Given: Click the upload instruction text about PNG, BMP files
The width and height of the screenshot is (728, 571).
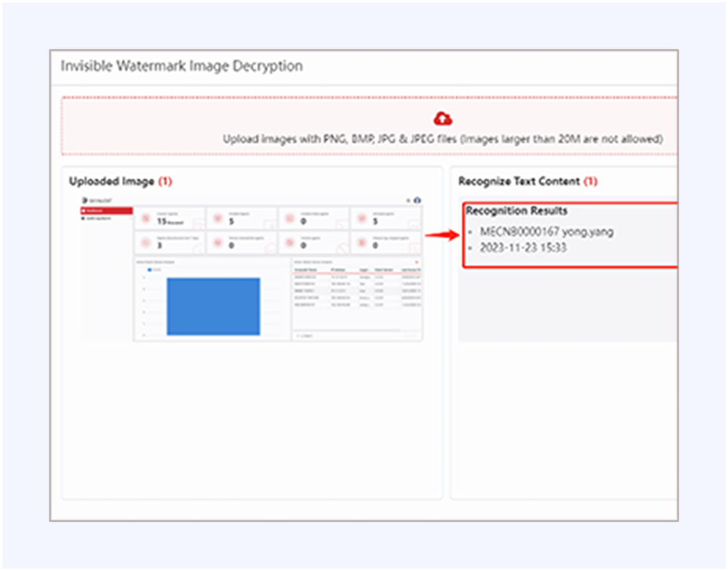Looking at the screenshot, I should (443, 139).
